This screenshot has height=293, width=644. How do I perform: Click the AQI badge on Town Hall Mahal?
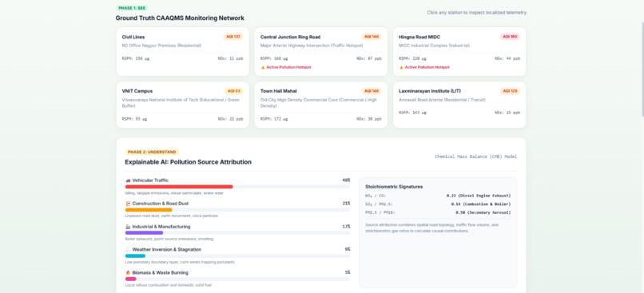point(372,91)
